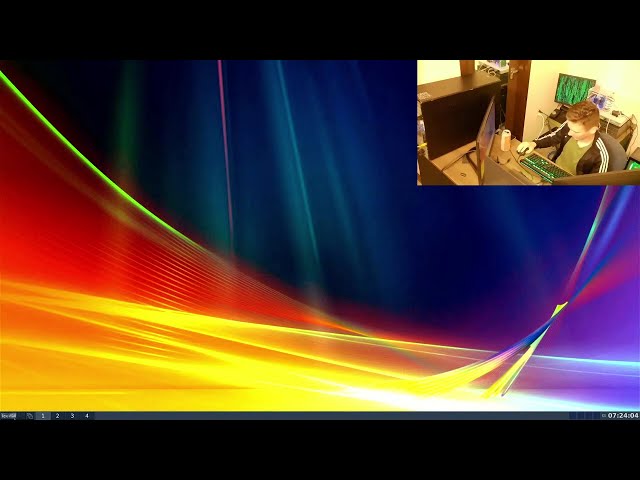Click the fourth system monitor graph in tray
This screenshot has height=480, width=640.
click(596, 416)
